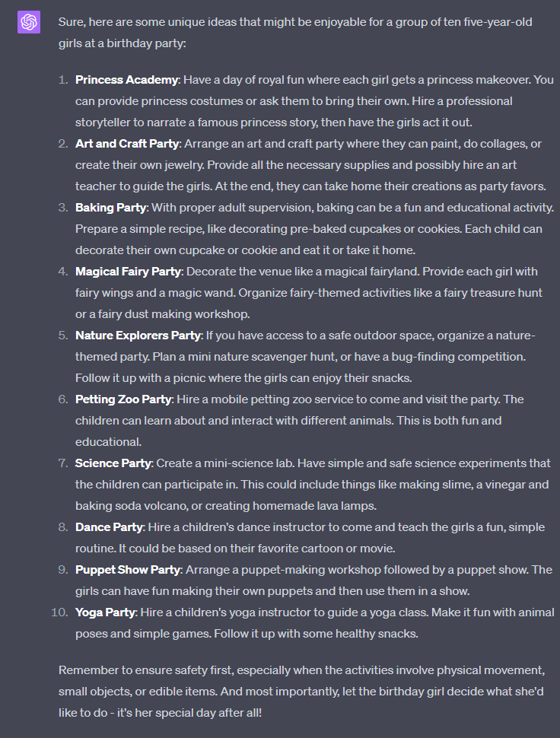
Task: Click the "Magical Fairy Party" heading
Action: (x=128, y=272)
